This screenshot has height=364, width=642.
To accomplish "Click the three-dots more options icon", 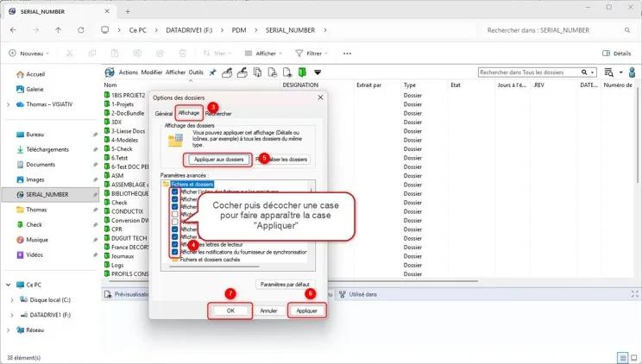I will tap(347, 53).
